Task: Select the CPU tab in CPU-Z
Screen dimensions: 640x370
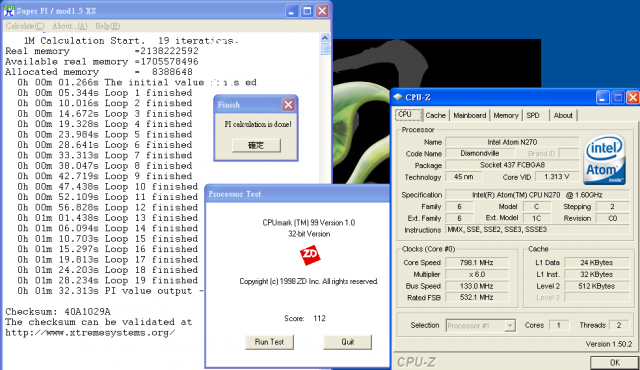Action: 409,115
